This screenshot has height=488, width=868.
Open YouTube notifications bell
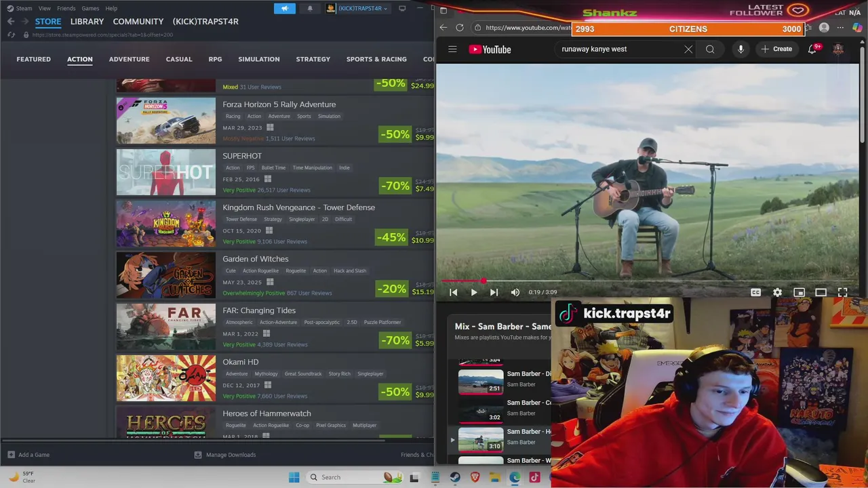pyautogui.click(x=812, y=49)
